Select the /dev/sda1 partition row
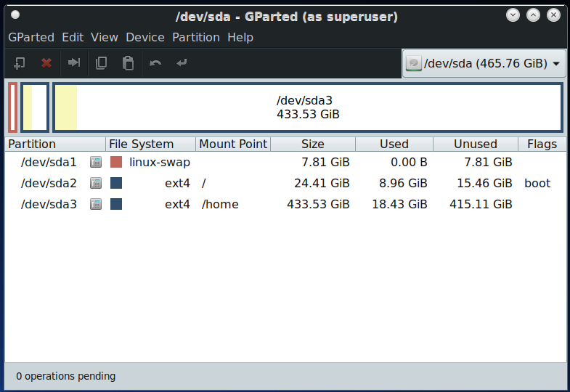This screenshot has width=570, height=392. coord(286,162)
